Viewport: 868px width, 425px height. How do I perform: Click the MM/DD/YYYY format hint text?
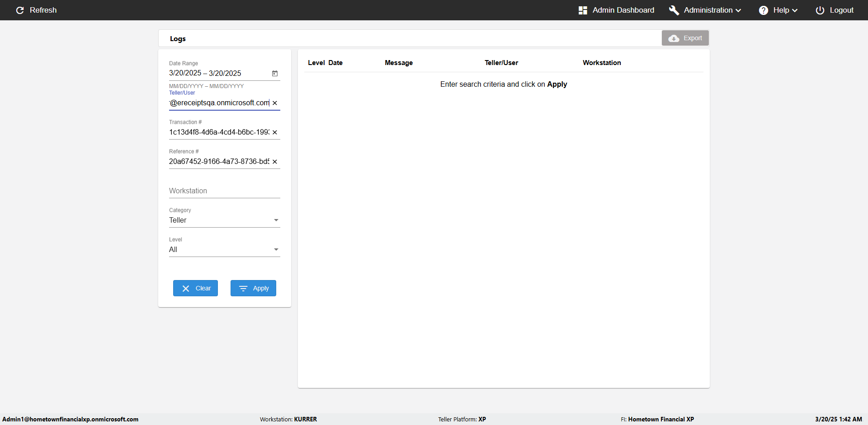coord(207,86)
